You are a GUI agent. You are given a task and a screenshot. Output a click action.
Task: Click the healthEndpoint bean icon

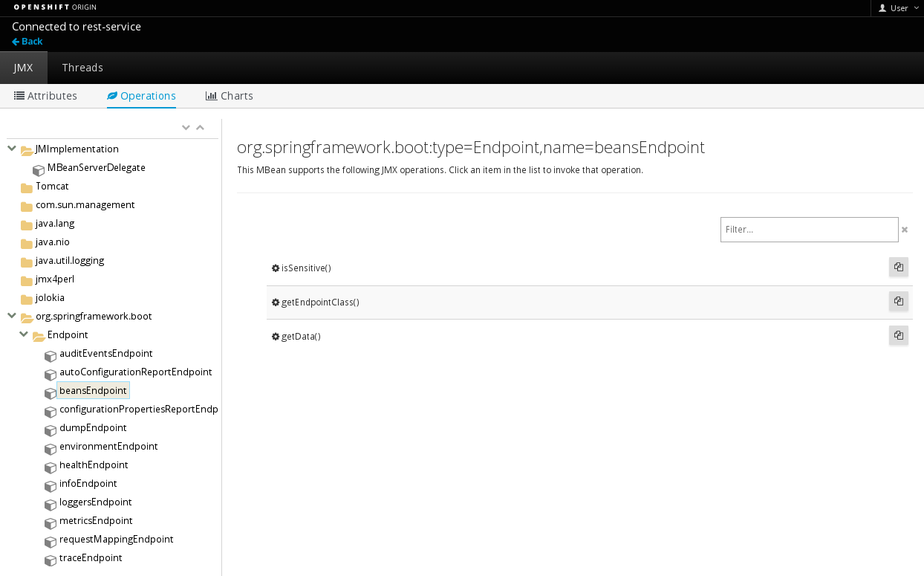(51, 467)
